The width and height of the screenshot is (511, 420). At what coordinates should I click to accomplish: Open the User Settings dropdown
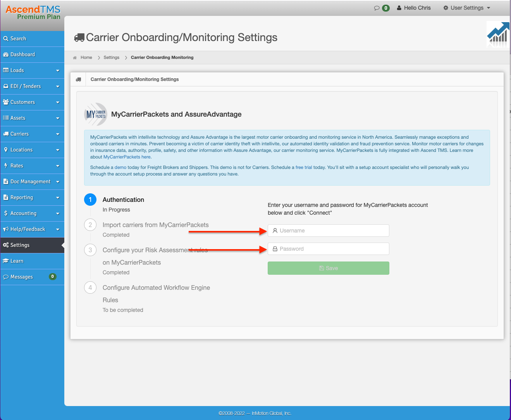[x=467, y=8]
